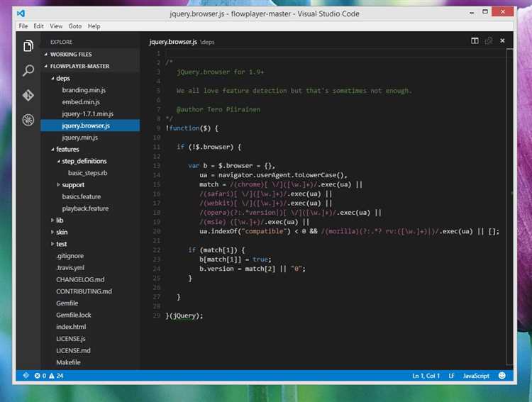Click the '}(jQuery);' line in editor
This screenshot has height=402, width=532.
pyautogui.click(x=184, y=316)
